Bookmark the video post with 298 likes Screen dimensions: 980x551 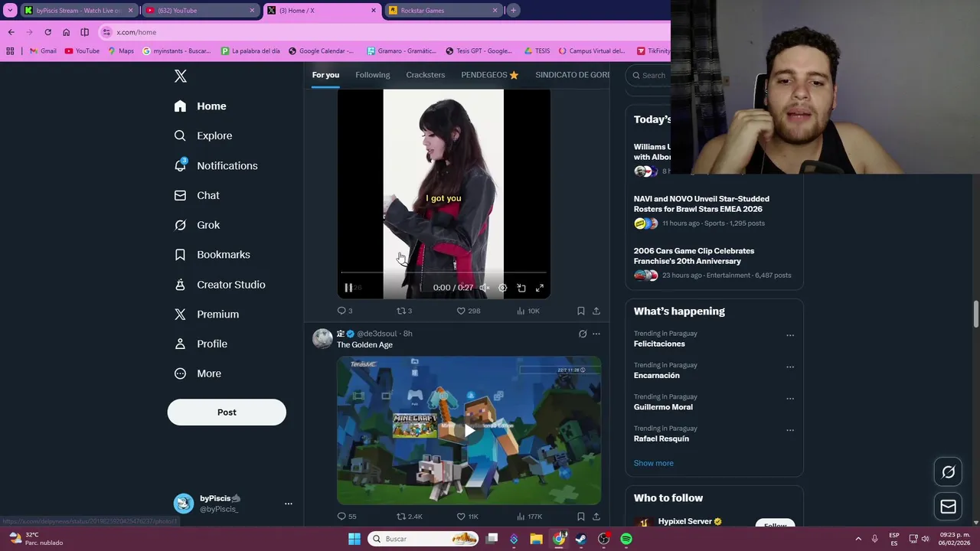[581, 311]
